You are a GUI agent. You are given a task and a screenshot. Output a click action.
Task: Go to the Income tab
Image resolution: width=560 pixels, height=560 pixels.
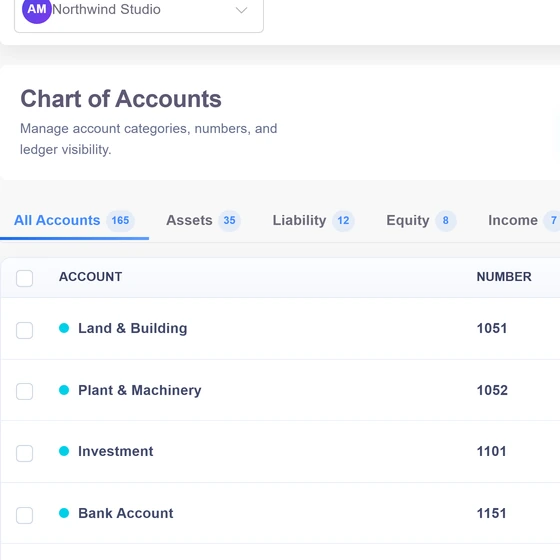coord(524,220)
